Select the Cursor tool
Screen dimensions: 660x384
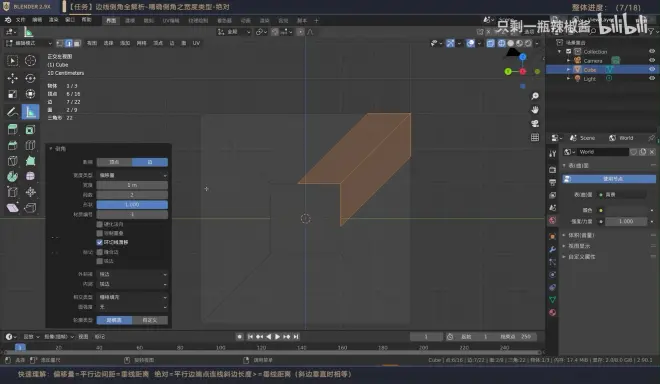(30, 61)
